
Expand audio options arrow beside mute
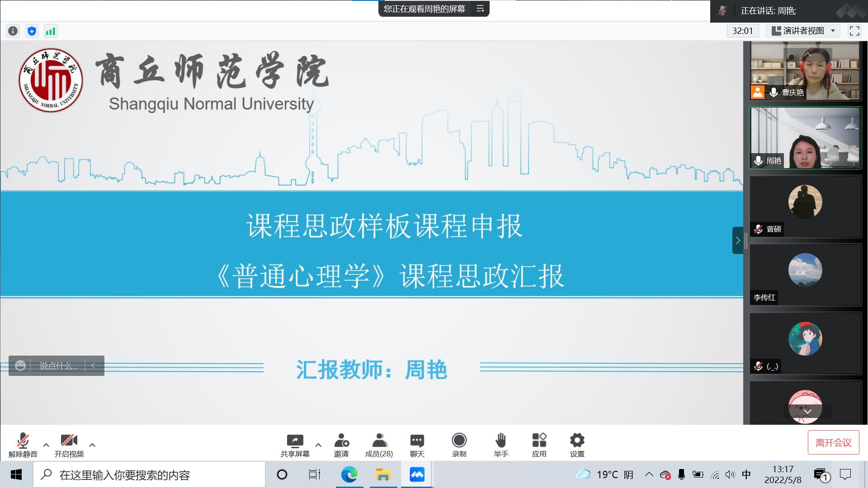tap(46, 445)
